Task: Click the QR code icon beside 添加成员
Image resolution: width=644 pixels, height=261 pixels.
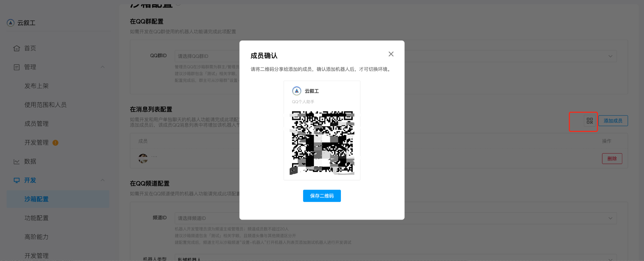Action: 590,121
